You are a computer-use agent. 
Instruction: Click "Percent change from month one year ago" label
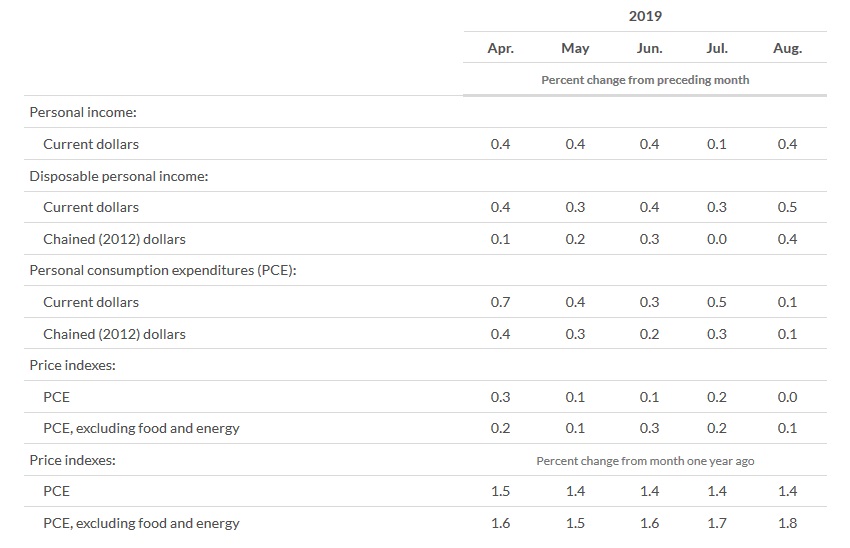pyautogui.click(x=645, y=461)
